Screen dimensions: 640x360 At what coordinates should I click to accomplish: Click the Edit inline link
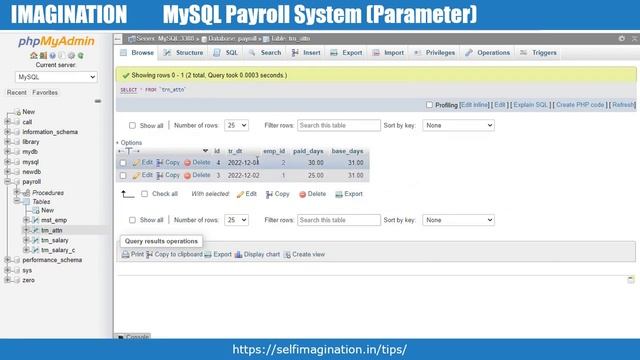point(474,105)
